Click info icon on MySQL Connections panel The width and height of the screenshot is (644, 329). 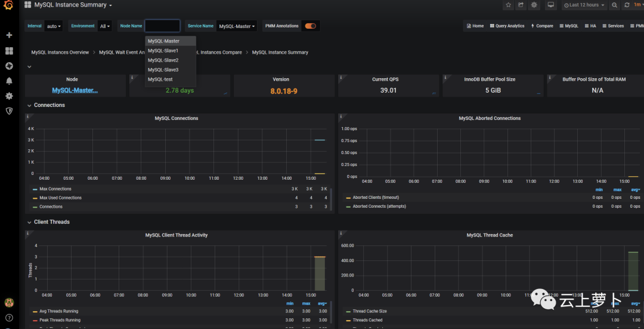27,116
